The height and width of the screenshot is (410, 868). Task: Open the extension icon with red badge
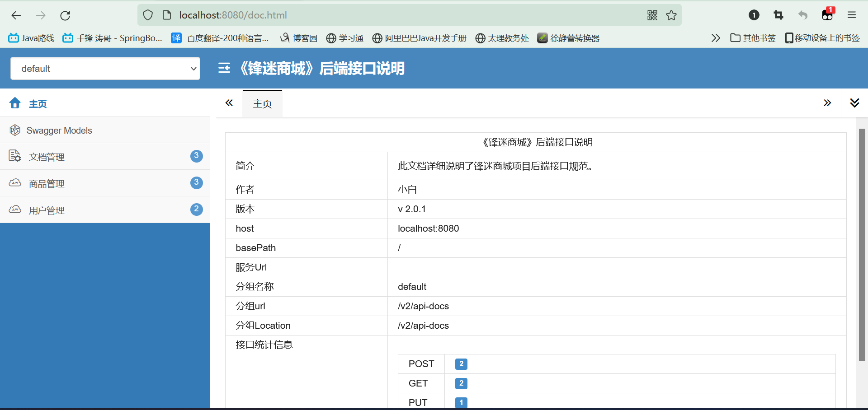click(x=828, y=14)
